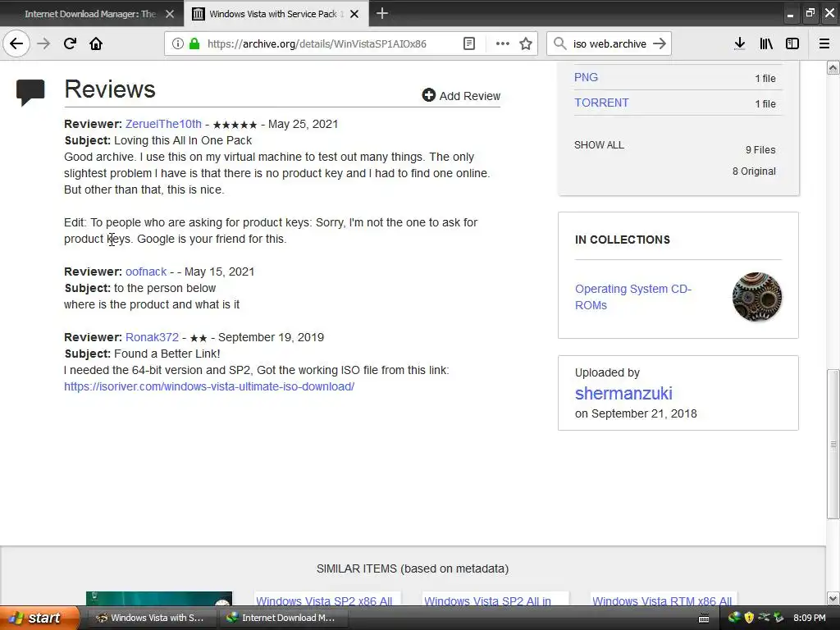The height and width of the screenshot is (630, 840).
Task: Reload the current page
Action: [70, 43]
